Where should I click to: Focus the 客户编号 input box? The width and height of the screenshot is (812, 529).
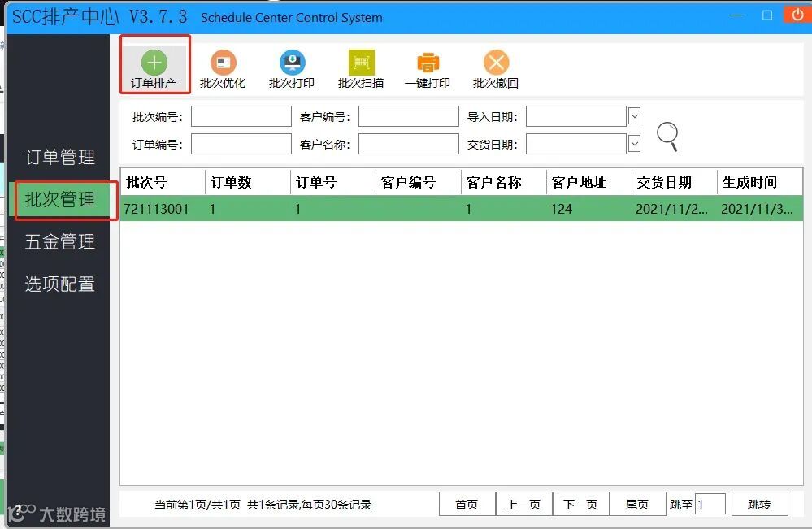[409, 116]
